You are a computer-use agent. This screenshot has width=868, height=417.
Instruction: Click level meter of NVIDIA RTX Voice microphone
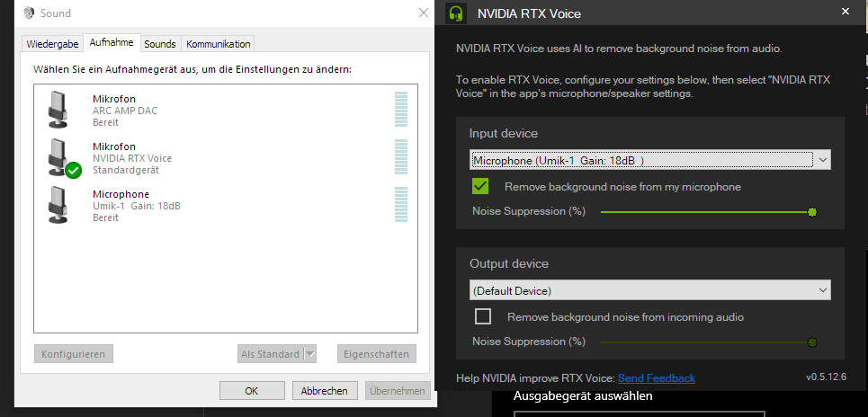pos(401,157)
